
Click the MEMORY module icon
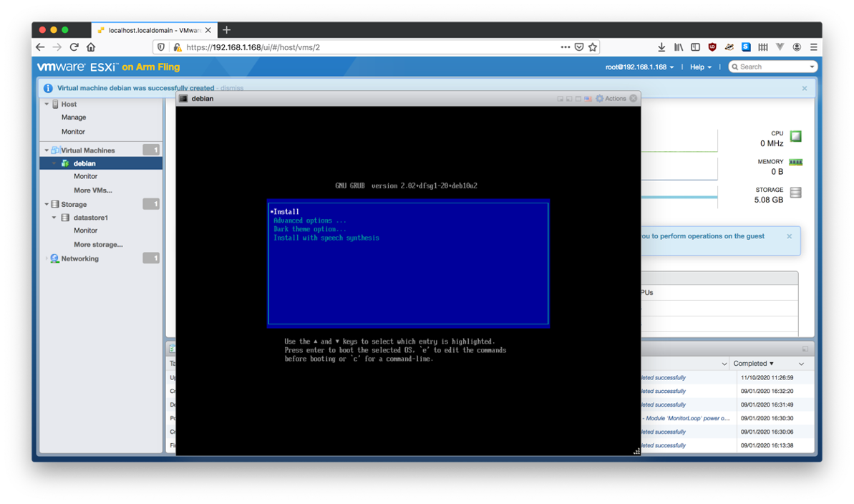(x=796, y=163)
